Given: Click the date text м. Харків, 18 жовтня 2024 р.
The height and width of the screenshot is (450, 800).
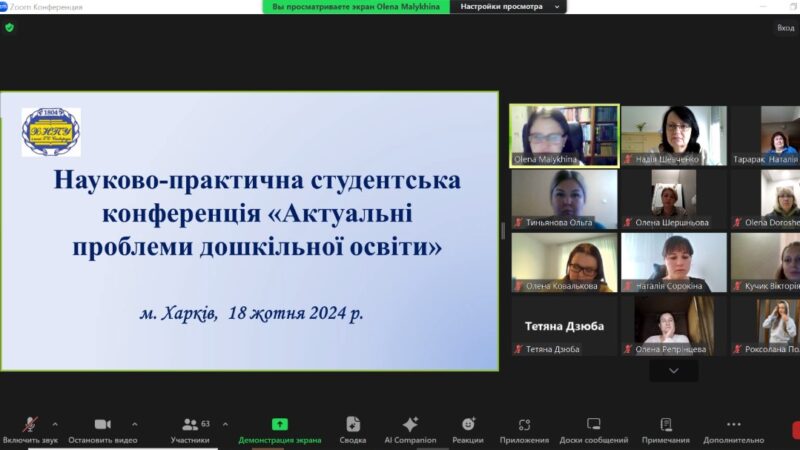Looking at the screenshot, I should pyautogui.click(x=252, y=313).
